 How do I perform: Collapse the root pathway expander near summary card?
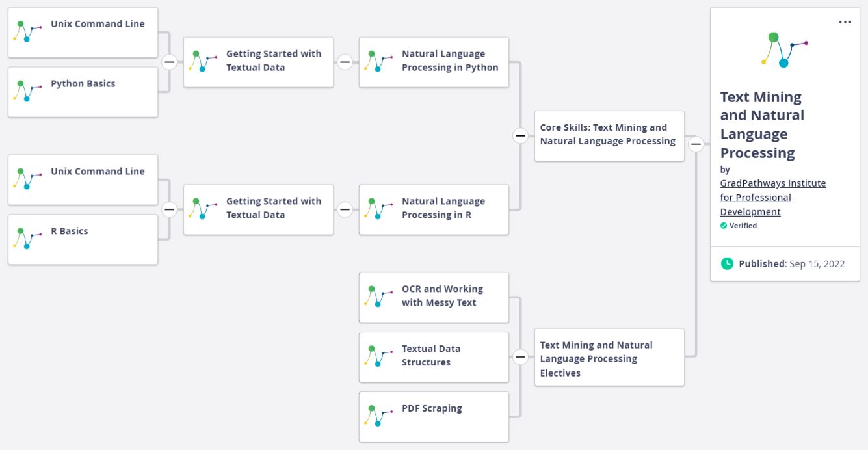coord(696,144)
